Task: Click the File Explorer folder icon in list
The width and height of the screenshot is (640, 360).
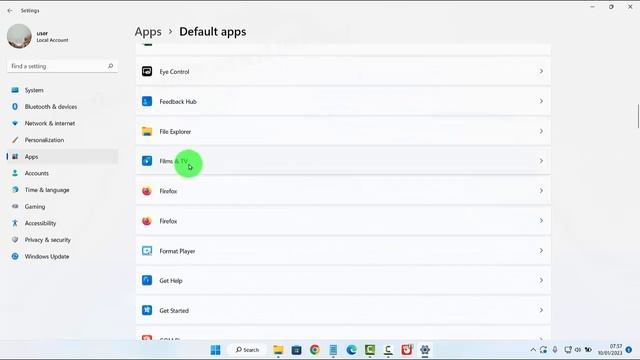Action: [147, 131]
